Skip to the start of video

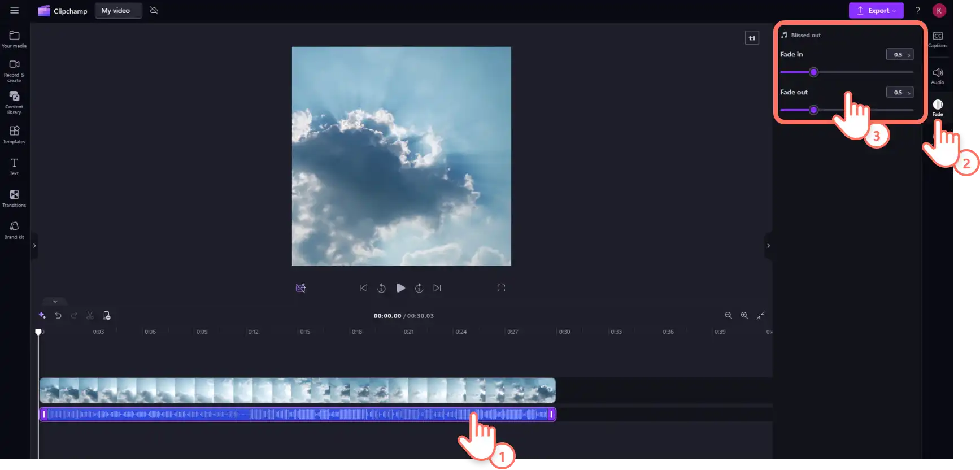363,288
